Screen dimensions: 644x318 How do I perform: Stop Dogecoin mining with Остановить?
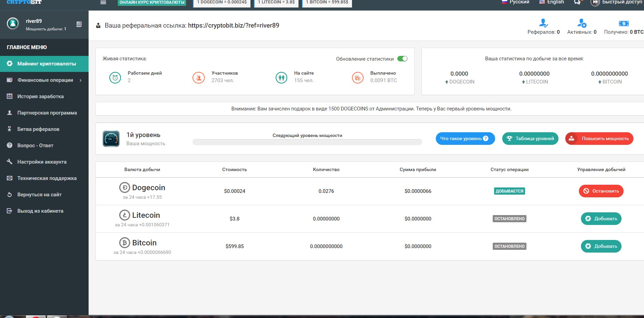tap(601, 191)
